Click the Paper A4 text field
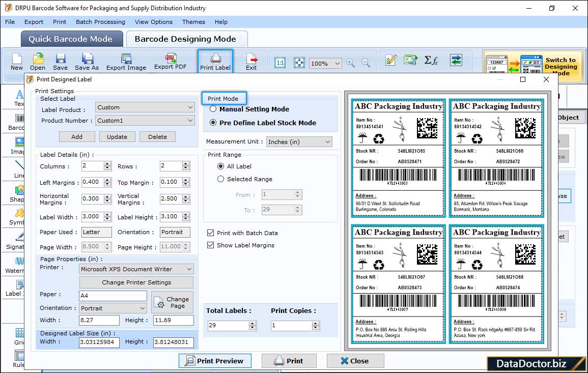The width and height of the screenshot is (588, 373). [x=113, y=296]
